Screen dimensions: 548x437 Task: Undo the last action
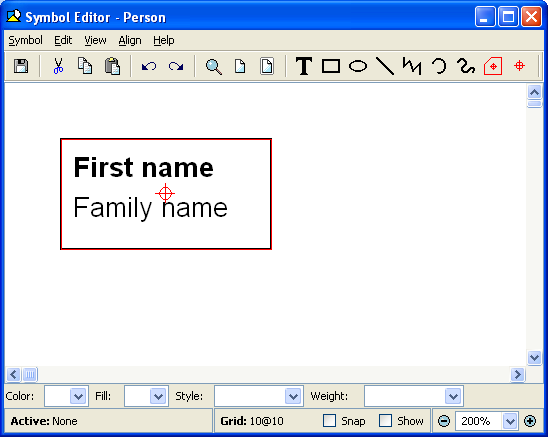click(x=149, y=66)
